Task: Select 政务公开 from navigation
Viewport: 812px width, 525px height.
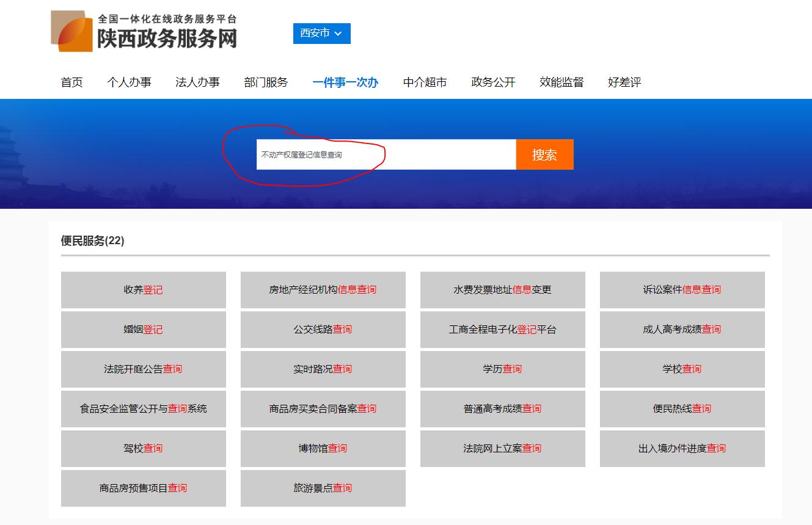Action: [493, 82]
